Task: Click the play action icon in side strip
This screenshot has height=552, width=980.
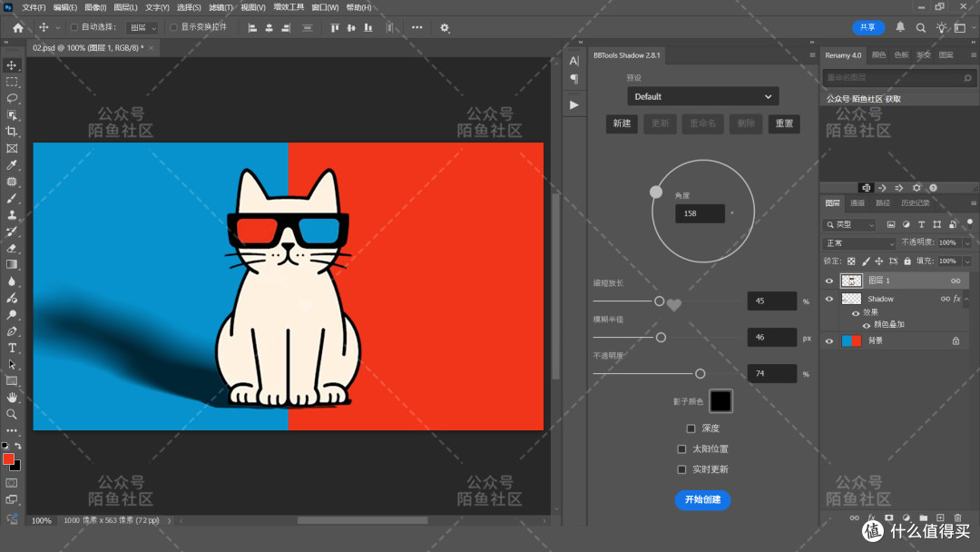Action: click(x=573, y=104)
